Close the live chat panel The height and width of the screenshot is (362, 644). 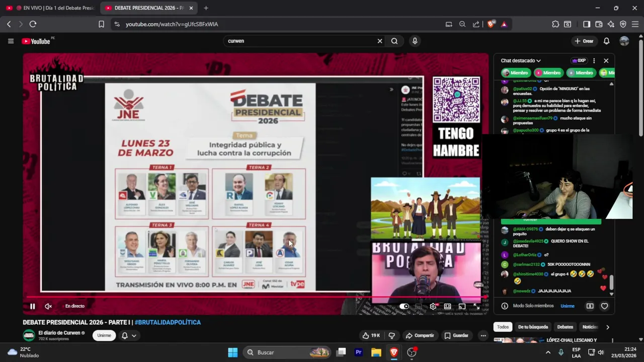tap(606, 61)
